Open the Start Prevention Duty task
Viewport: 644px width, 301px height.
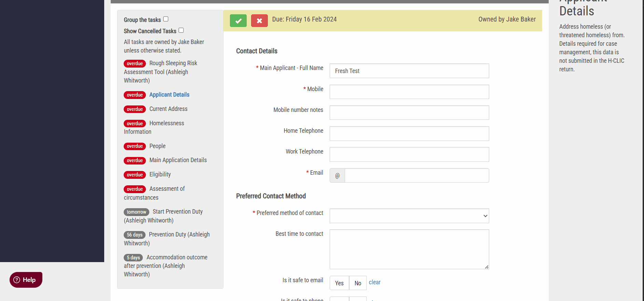[x=163, y=216]
